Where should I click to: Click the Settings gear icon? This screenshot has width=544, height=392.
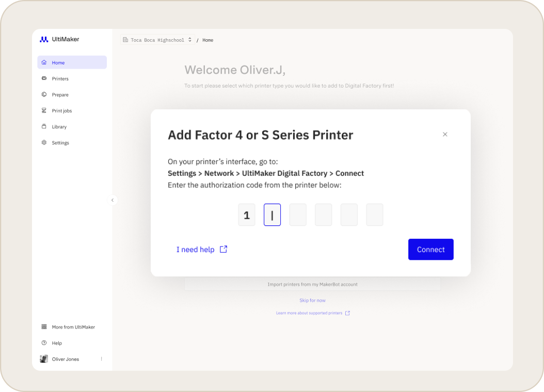coord(44,142)
